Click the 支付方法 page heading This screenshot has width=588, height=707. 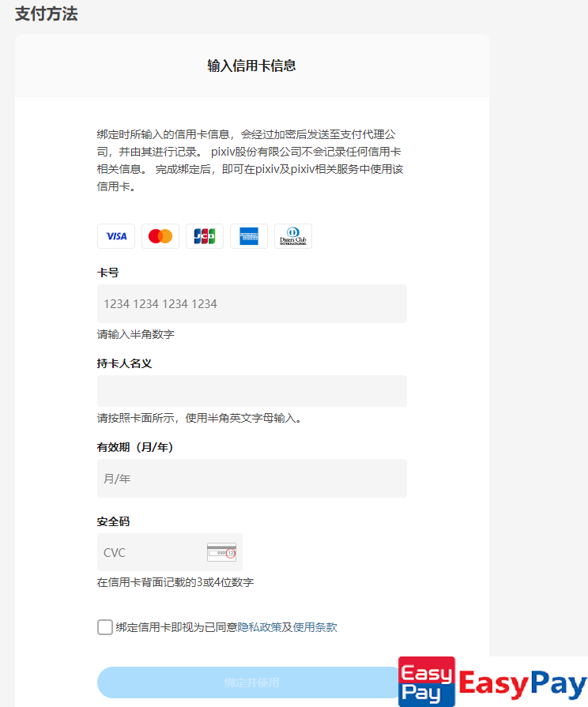point(46,13)
